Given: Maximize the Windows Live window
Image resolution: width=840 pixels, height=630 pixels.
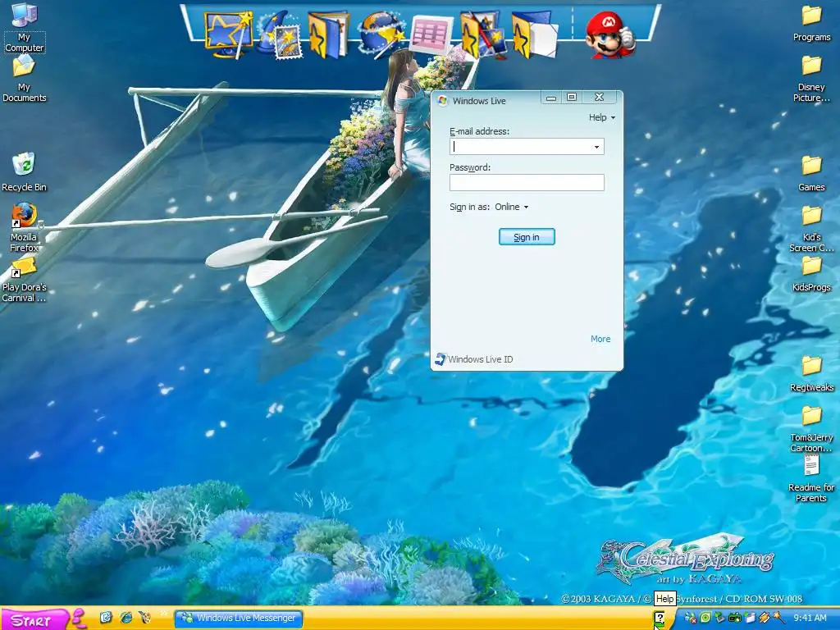Looking at the screenshot, I should pyautogui.click(x=572, y=97).
